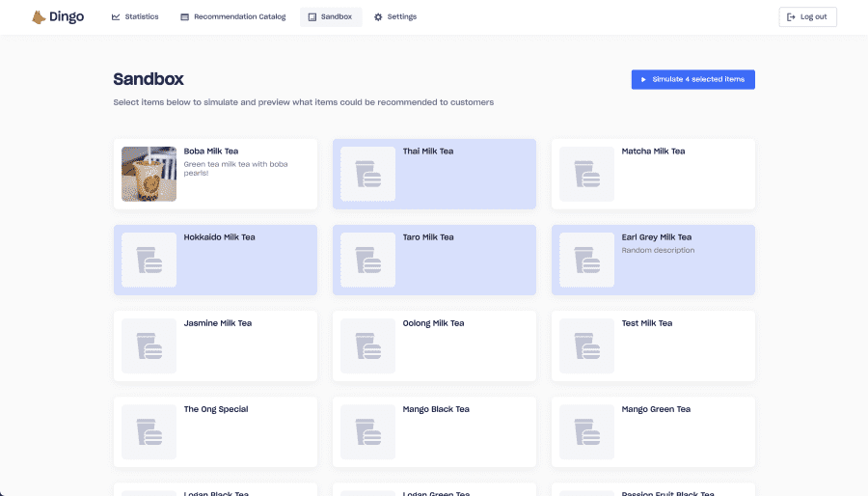Click the 'Random description' text

[658, 250]
